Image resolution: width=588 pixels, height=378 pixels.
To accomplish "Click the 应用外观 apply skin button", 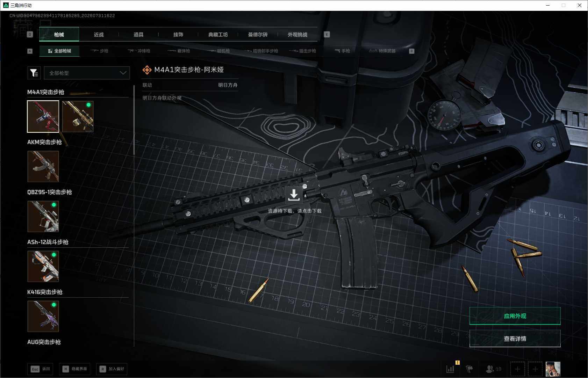I will pyautogui.click(x=515, y=316).
